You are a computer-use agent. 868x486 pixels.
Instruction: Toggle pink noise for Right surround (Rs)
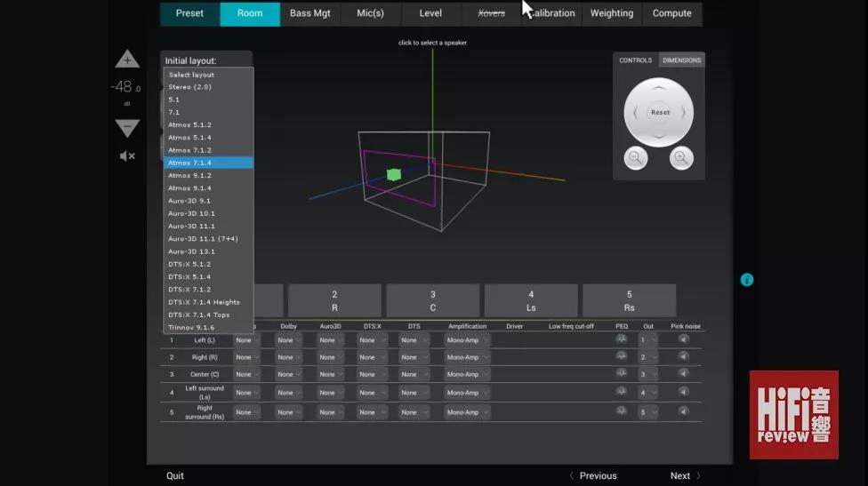click(683, 411)
